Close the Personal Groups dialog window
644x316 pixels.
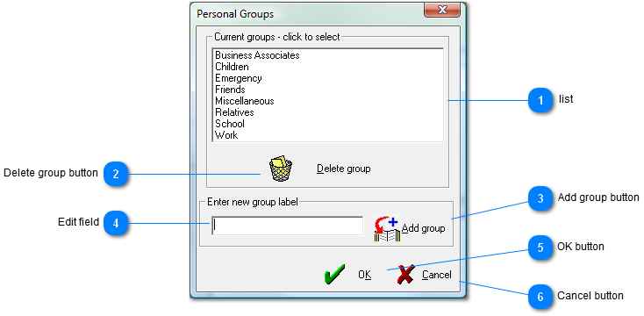[x=442, y=11]
